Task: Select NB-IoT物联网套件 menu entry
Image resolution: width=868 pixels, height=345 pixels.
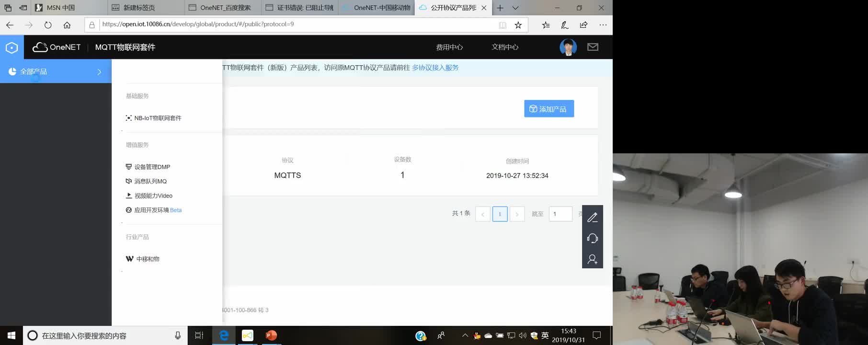Action: point(153,118)
